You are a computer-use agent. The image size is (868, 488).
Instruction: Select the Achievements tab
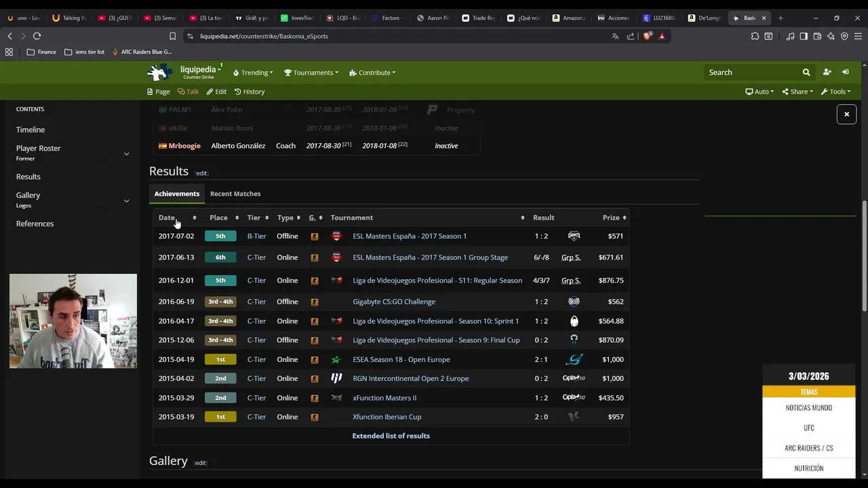point(176,194)
